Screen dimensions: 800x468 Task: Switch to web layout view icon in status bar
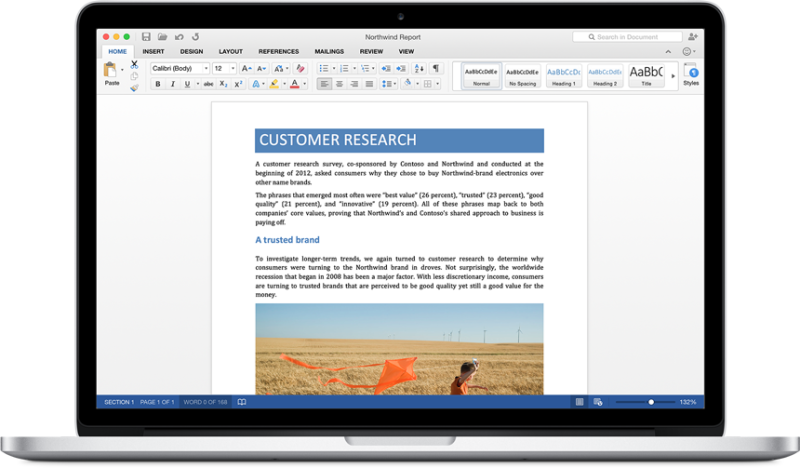598,402
